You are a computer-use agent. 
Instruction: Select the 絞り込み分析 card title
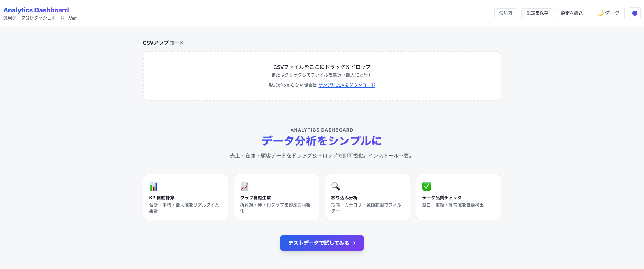click(345, 198)
